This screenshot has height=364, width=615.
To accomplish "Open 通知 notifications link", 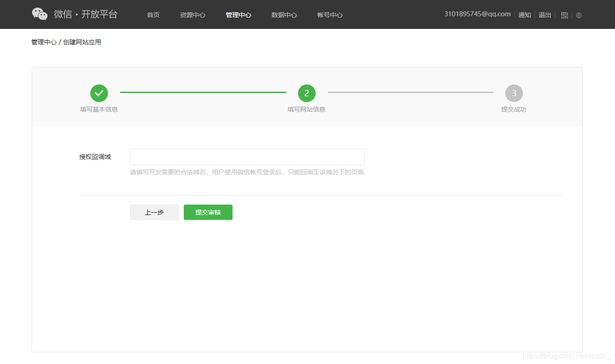I will (x=524, y=15).
